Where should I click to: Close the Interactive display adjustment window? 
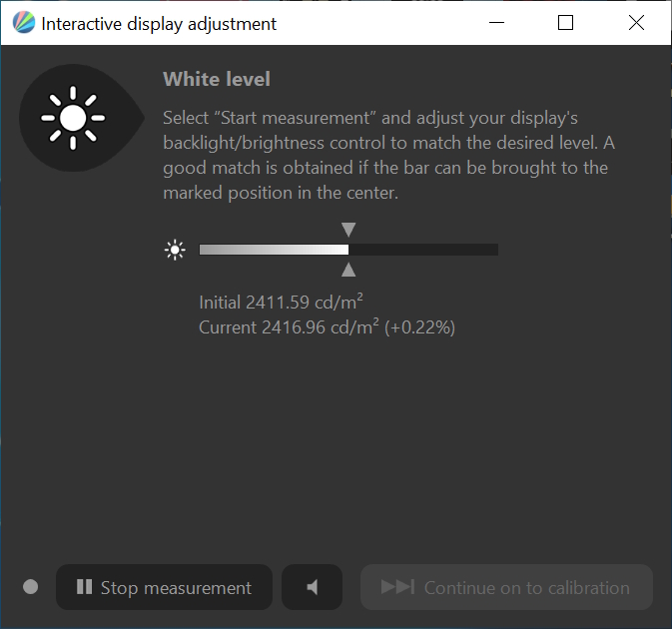636,23
